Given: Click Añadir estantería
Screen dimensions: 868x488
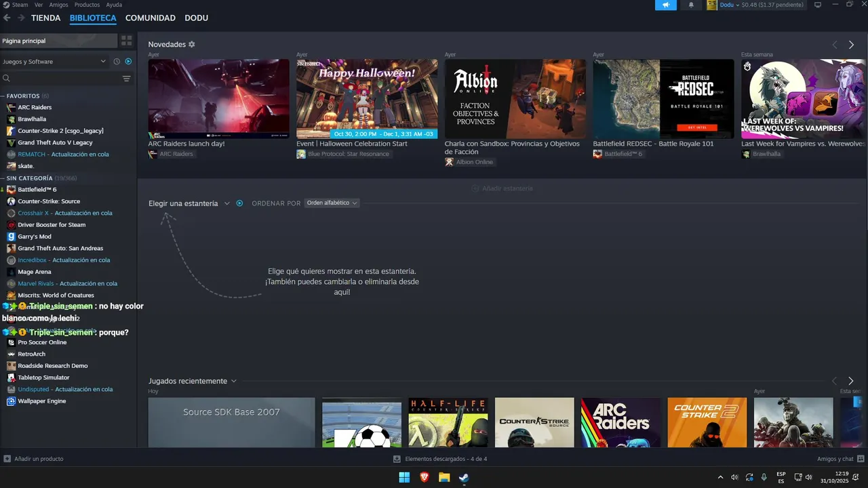Looking at the screenshot, I should 502,188.
